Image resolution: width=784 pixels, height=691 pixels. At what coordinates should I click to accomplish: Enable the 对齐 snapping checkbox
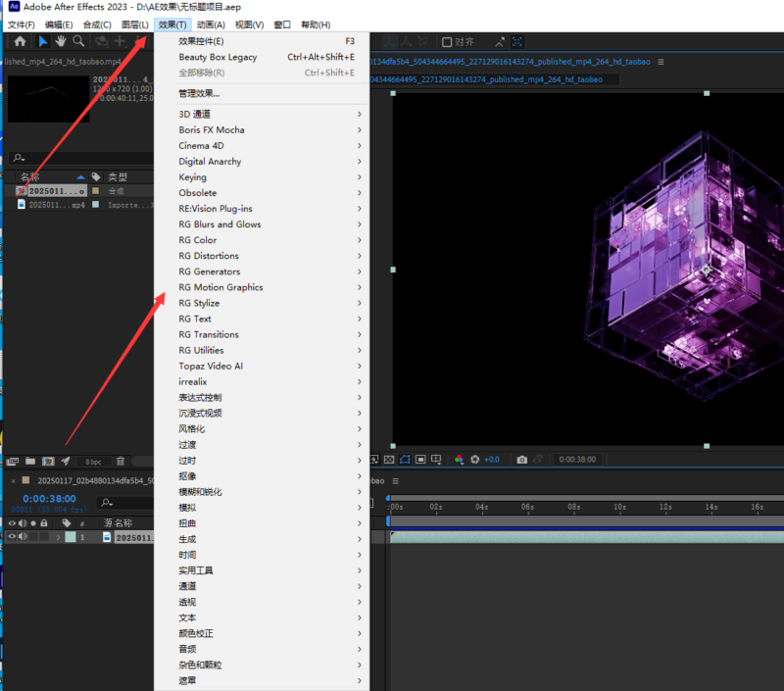pyautogui.click(x=447, y=42)
